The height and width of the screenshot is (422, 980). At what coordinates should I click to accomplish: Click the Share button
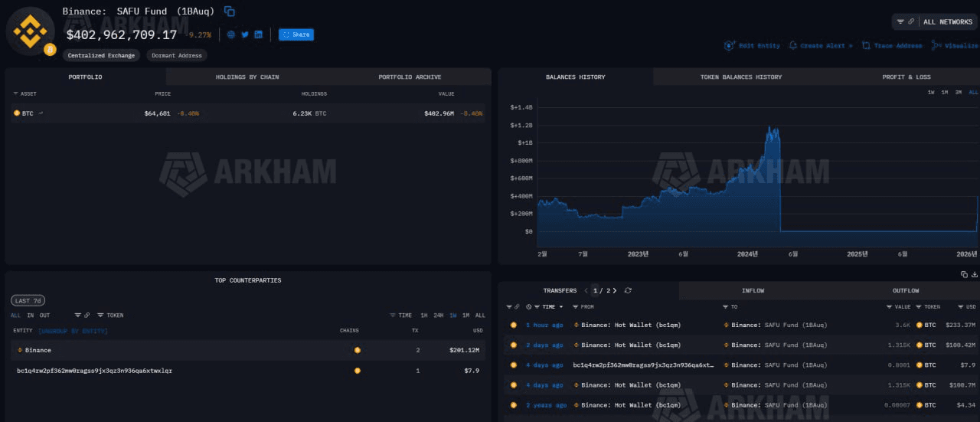tap(296, 34)
